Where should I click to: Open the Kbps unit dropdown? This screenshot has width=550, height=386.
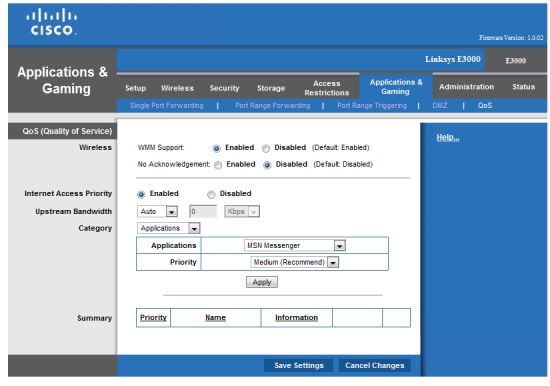pyautogui.click(x=242, y=211)
